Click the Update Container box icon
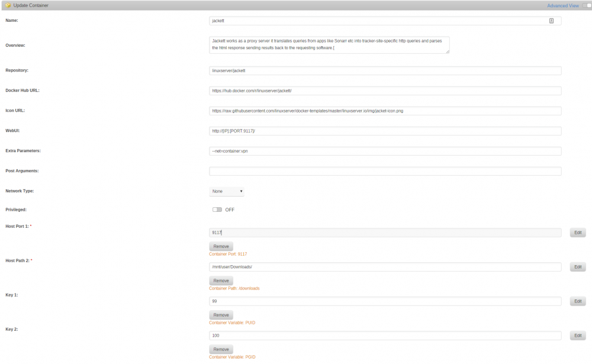This screenshot has width=592, height=364. click(x=8, y=5)
